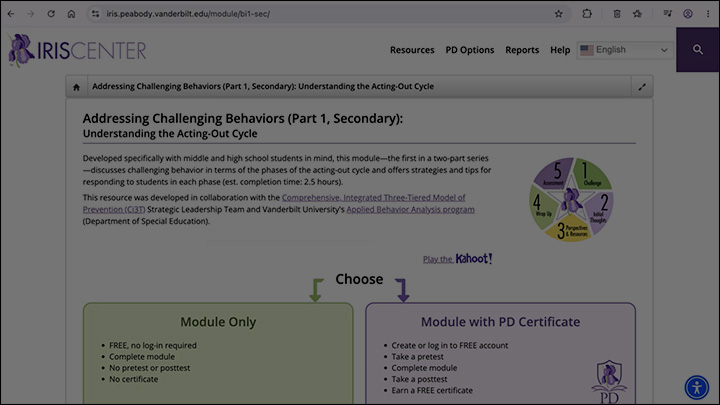The image size is (720, 405).
Task: Open the English language dropdown
Action: [625, 50]
